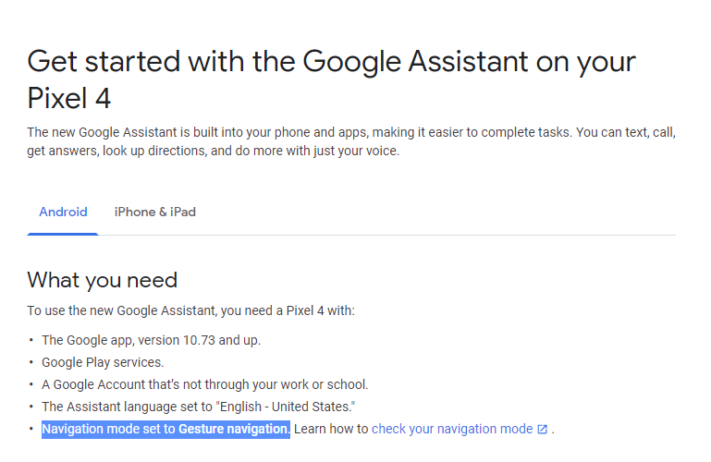Click the bullet point beside Google Play services
This screenshot has width=711, height=462.
click(x=31, y=362)
